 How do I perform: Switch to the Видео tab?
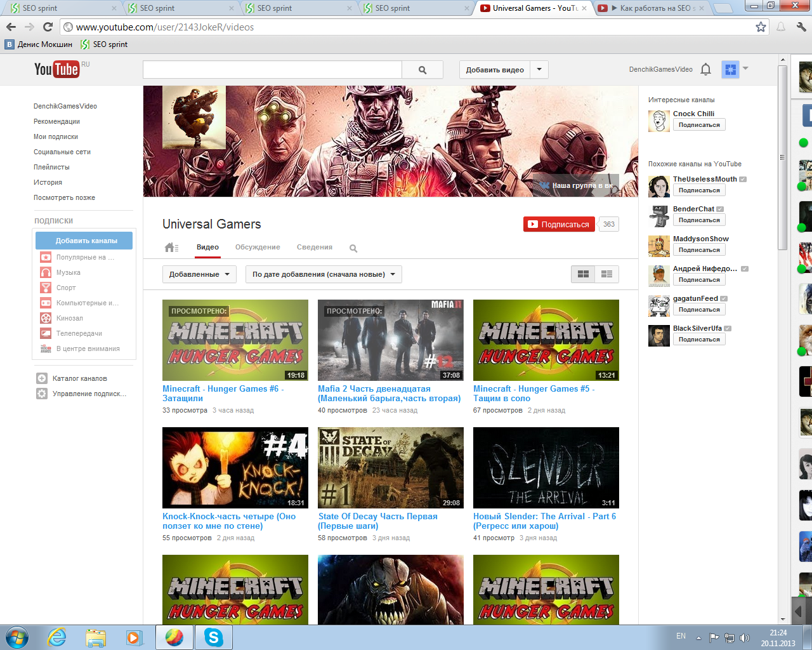[x=207, y=247]
